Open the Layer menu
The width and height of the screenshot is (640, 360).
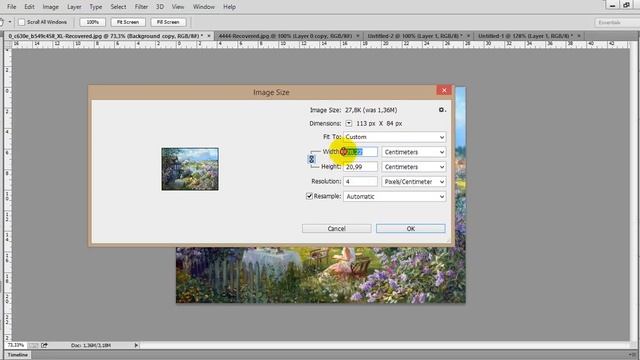(x=74, y=7)
